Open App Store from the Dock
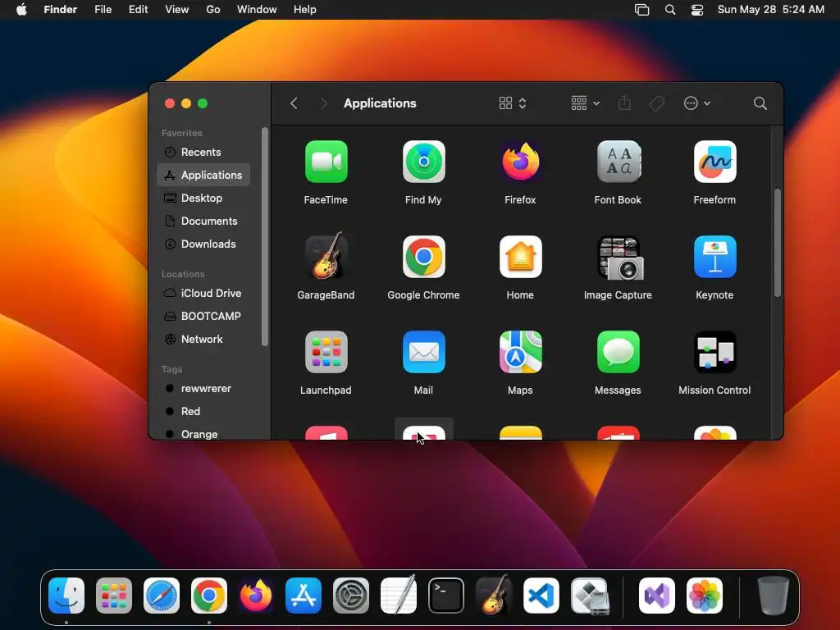The image size is (840, 630). [x=304, y=596]
